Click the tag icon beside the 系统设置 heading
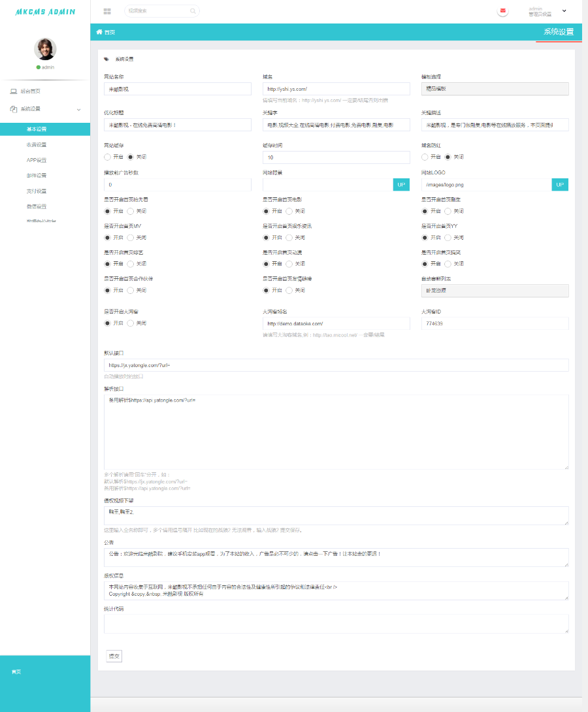Screen dimensions: 588x712 [106, 59]
